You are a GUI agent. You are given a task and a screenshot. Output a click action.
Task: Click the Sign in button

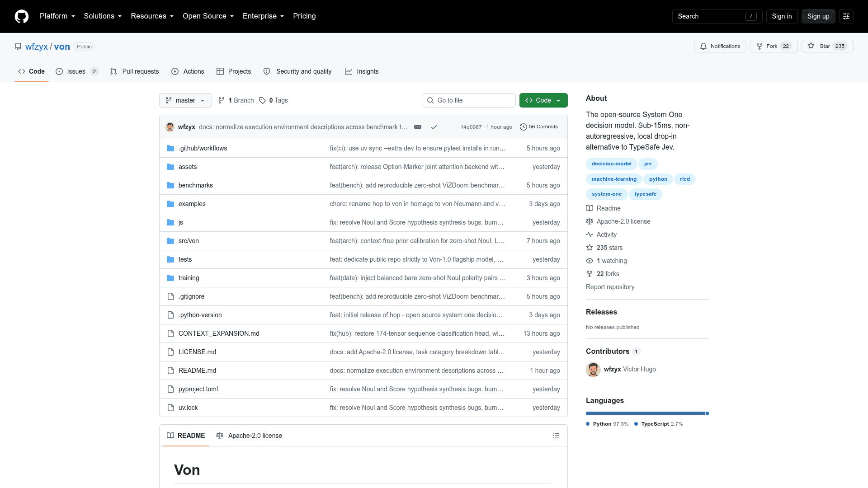coord(782,16)
